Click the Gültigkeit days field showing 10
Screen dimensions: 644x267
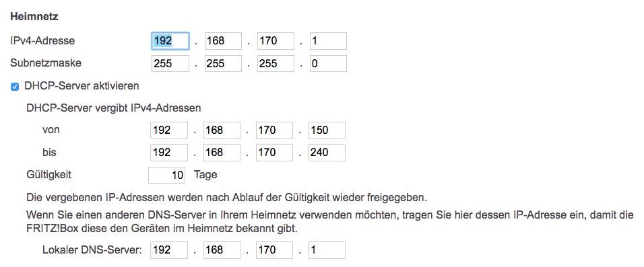tap(167, 175)
